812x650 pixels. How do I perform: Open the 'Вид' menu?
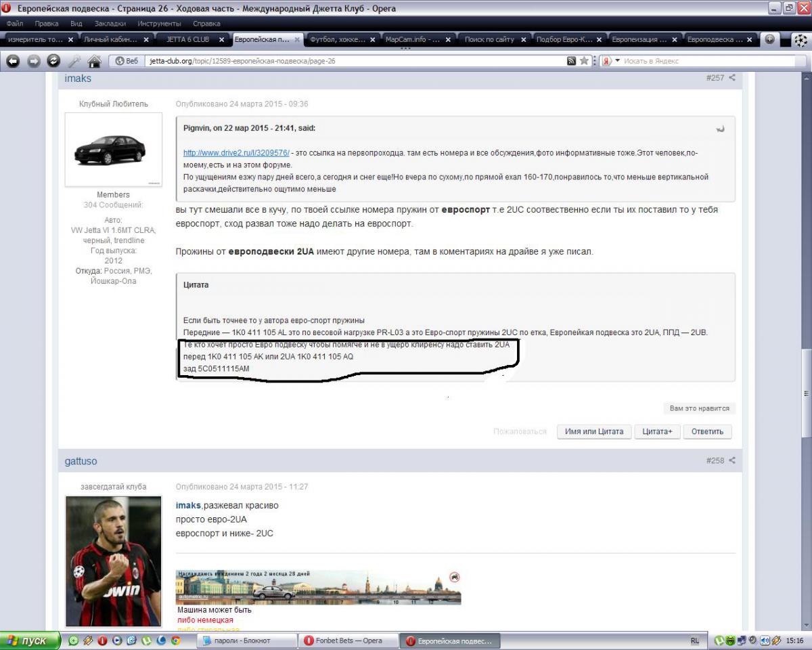coord(76,24)
